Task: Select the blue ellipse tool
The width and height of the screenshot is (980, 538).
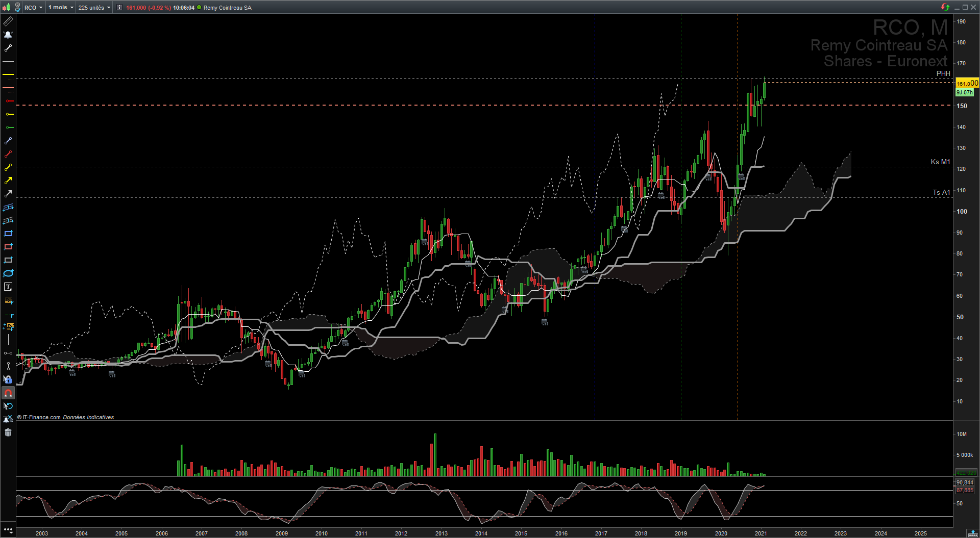Action: (x=8, y=273)
